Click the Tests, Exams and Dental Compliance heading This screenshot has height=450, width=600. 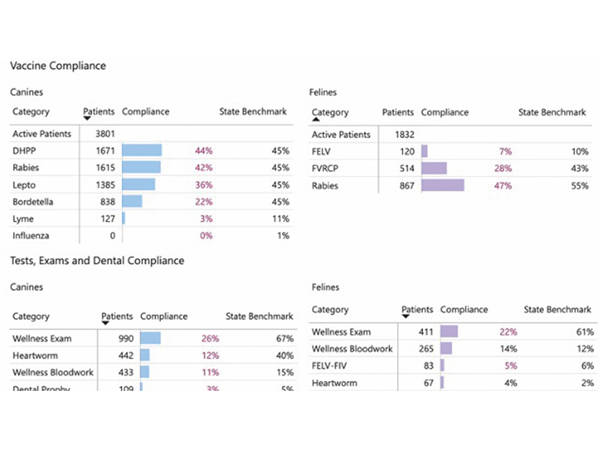[x=97, y=260]
